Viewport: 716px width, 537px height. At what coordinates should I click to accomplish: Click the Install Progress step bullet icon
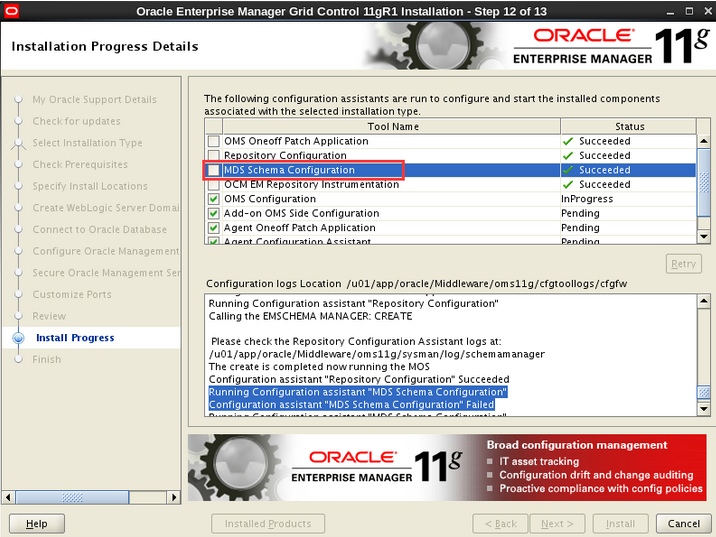click(19, 338)
